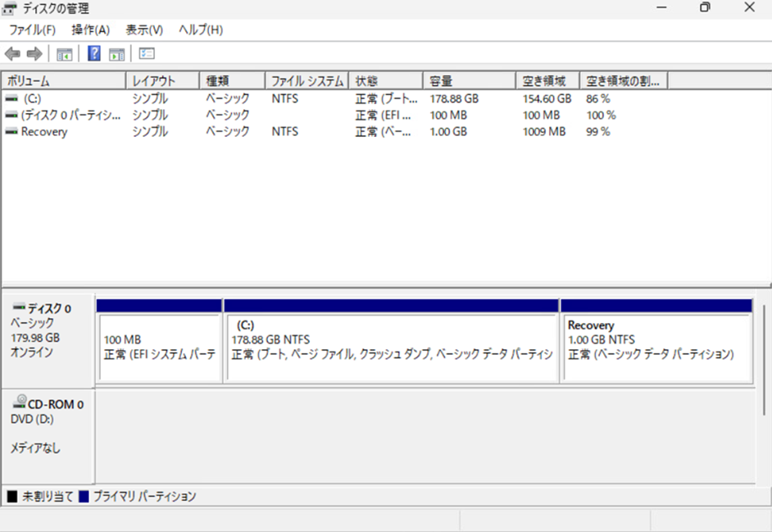Click the Disk Management app icon in title bar

(x=9, y=8)
